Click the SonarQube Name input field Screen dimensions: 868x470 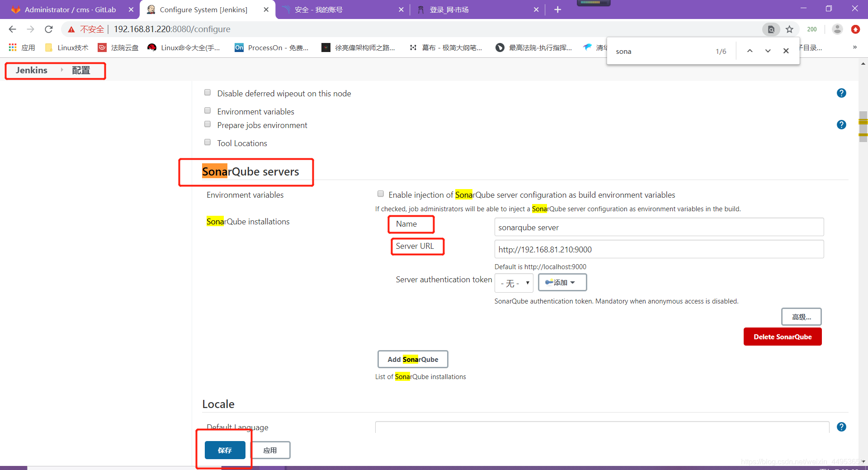pyautogui.click(x=659, y=227)
